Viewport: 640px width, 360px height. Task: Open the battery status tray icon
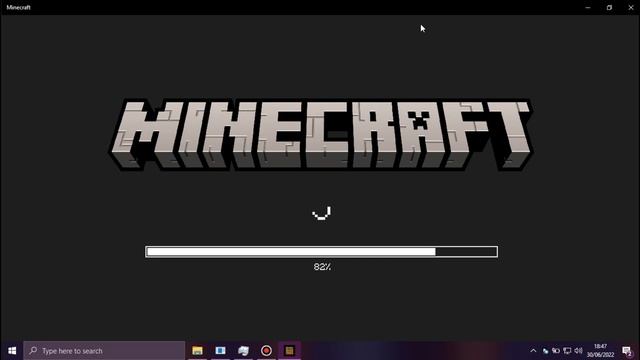pyautogui.click(x=556, y=351)
